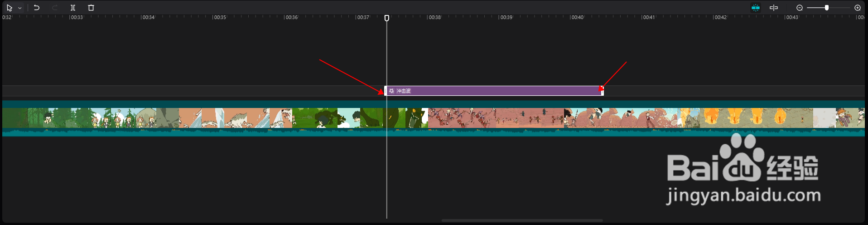Viewport: 868px width, 225px height.
Task: Click the 00:35 mark on the ruler
Action: tap(219, 17)
